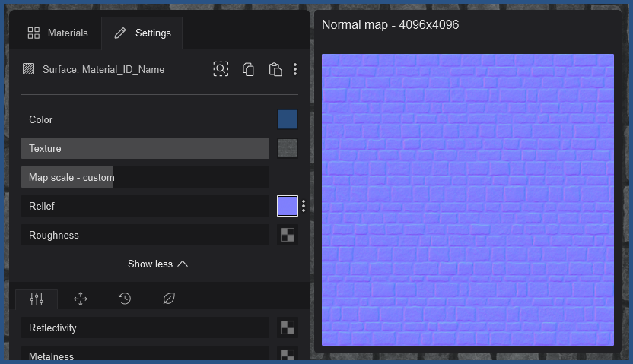Click the Normal map preview image
The width and height of the screenshot is (633, 364).
tap(468, 200)
